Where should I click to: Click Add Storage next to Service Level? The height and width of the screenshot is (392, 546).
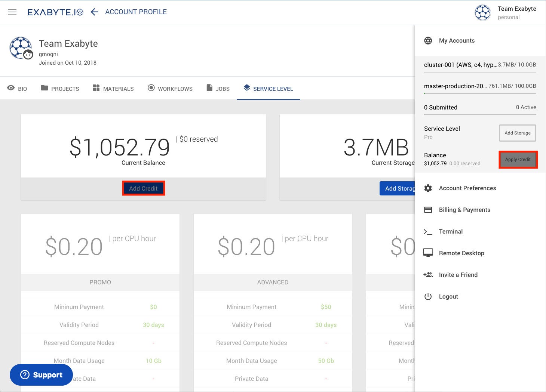coord(517,133)
